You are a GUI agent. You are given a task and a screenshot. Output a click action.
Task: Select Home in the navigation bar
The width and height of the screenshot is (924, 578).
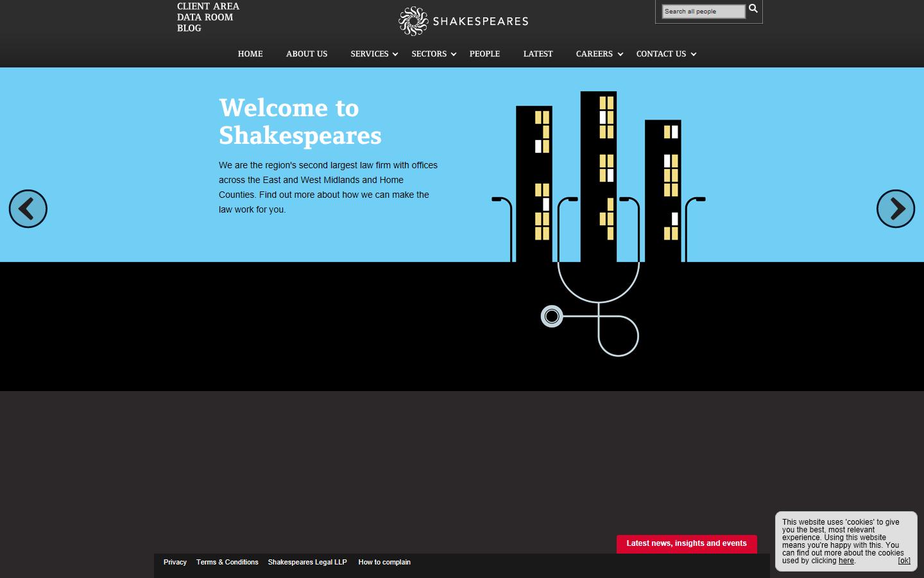tap(250, 54)
